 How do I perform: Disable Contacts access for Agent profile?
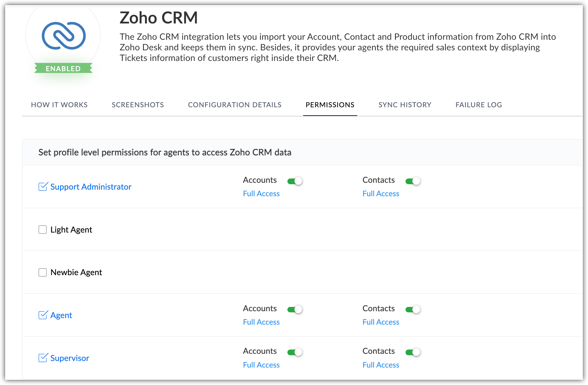pos(413,309)
